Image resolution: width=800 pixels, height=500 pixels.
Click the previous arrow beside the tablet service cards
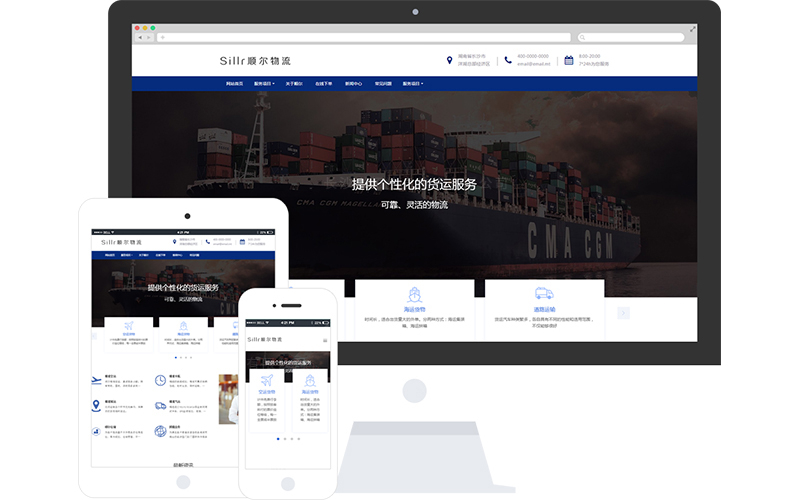click(94, 336)
